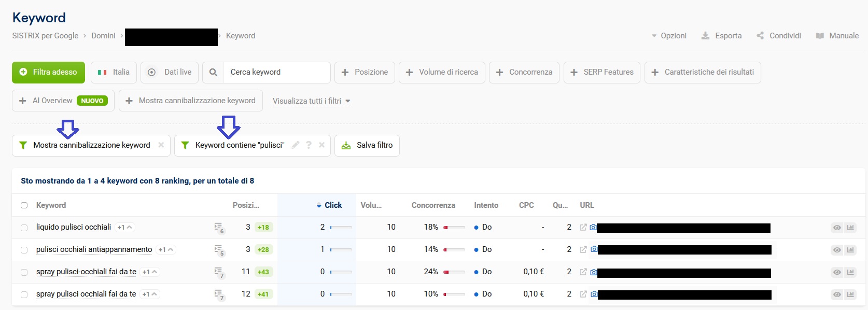Open chart icon for spray pulisci-occhiali fai da te
Screen dimensions: 868x310
[850, 272]
